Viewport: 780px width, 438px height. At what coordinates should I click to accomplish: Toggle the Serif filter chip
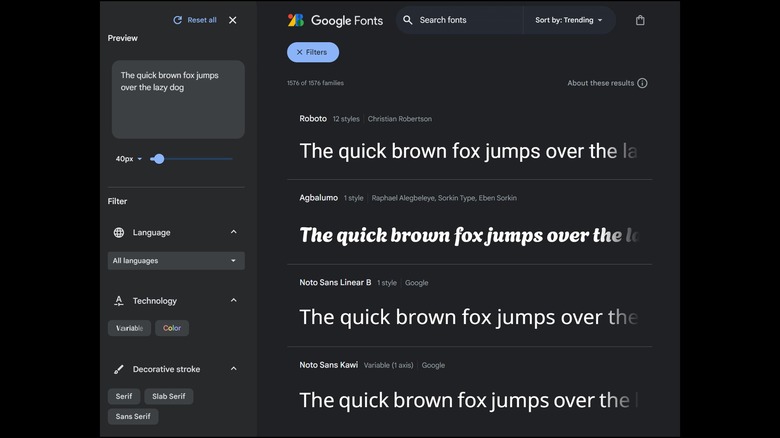click(124, 396)
